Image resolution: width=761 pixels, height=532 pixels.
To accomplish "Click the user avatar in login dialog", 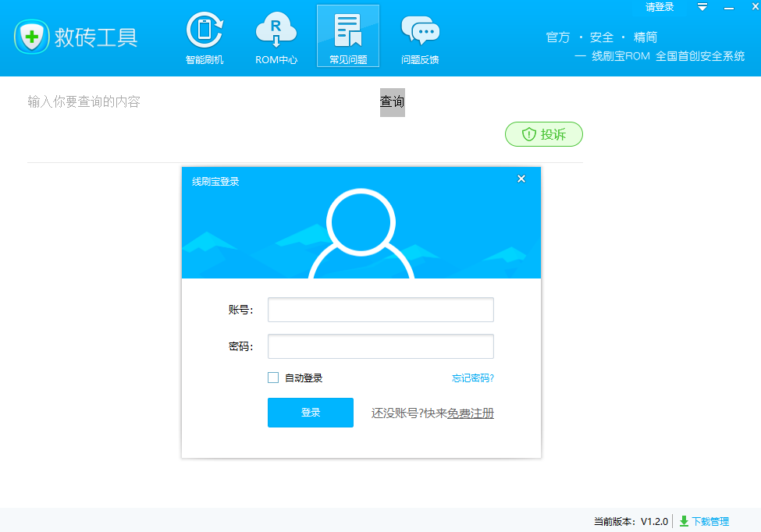I will 361,232.
